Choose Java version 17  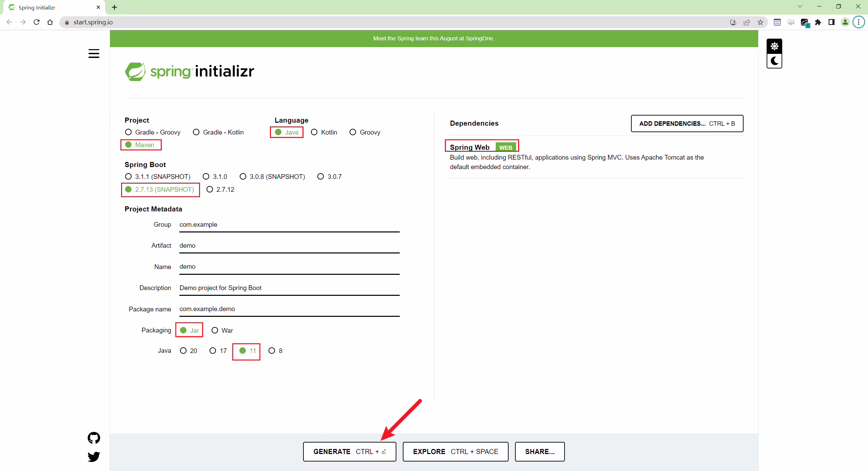(218, 351)
